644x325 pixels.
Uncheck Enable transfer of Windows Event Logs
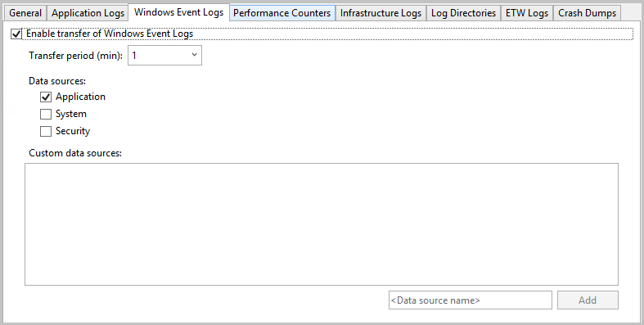[x=16, y=34]
